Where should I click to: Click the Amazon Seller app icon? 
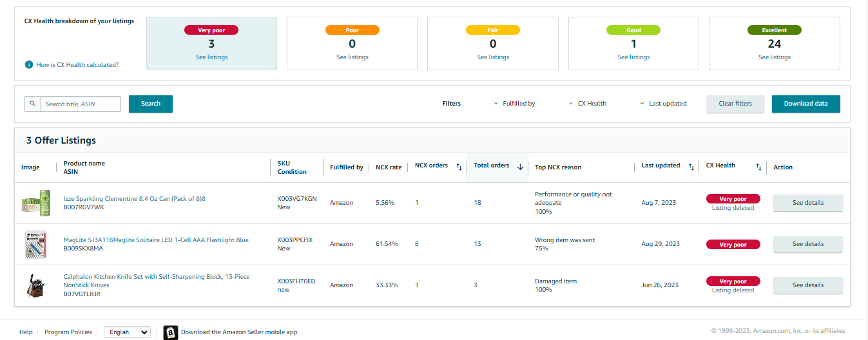[x=170, y=332]
